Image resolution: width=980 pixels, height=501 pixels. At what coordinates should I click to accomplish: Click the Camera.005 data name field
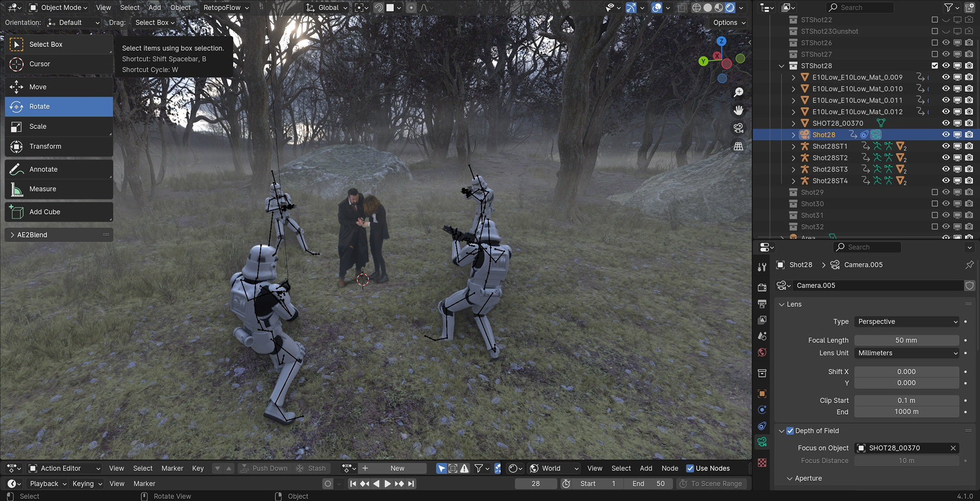coord(878,285)
